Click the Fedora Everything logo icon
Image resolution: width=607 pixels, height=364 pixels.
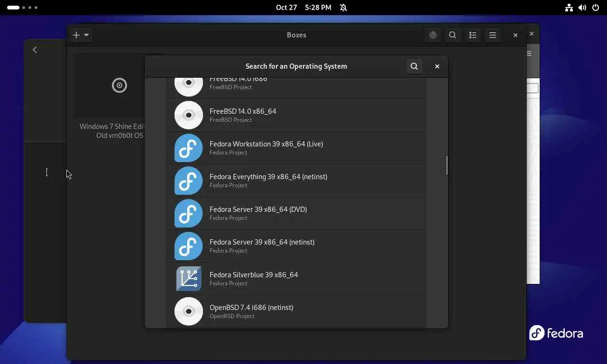click(x=189, y=181)
